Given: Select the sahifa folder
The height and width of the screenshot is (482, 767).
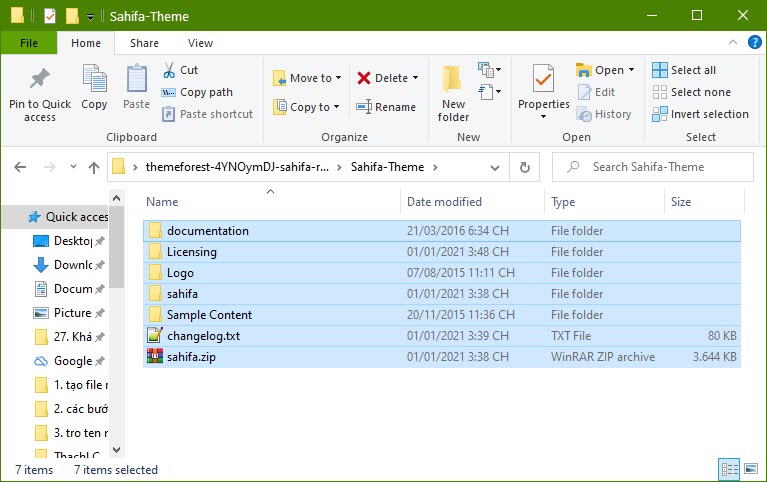Looking at the screenshot, I should (x=442, y=294).
